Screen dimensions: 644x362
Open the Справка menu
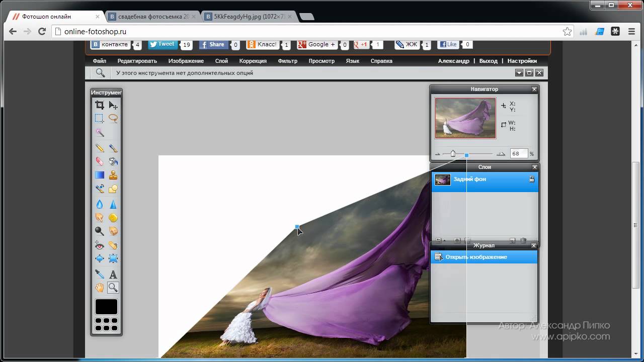point(381,61)
